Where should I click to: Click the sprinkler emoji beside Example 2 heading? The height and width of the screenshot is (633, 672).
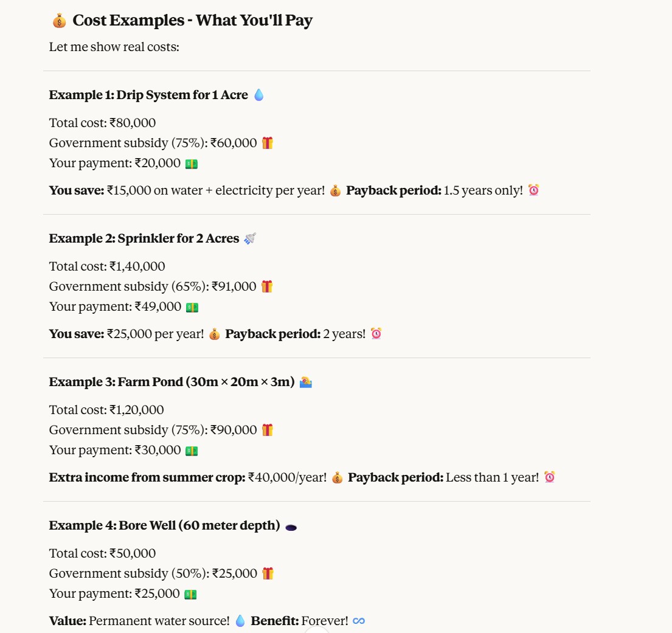[249, 238]
